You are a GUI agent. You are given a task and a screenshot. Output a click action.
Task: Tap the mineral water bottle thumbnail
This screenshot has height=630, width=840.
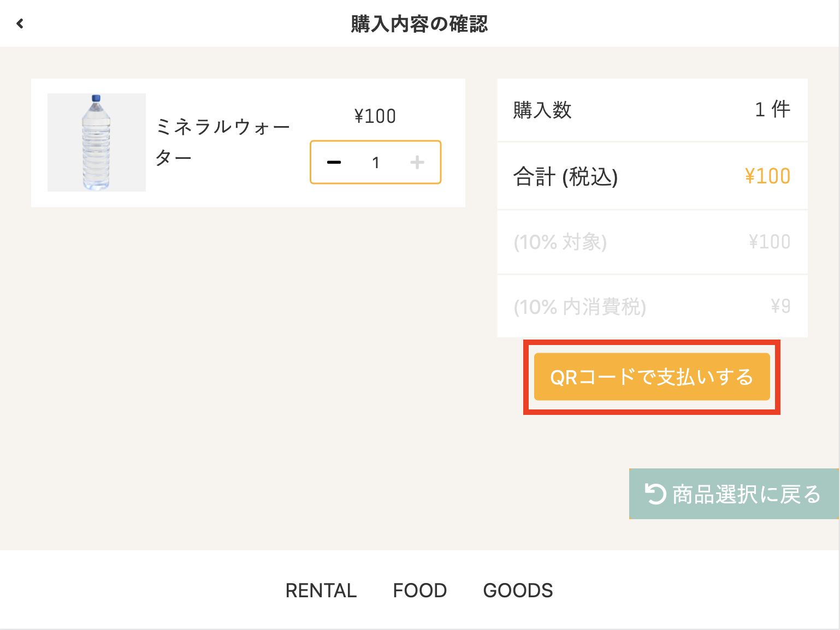(97, 142)
